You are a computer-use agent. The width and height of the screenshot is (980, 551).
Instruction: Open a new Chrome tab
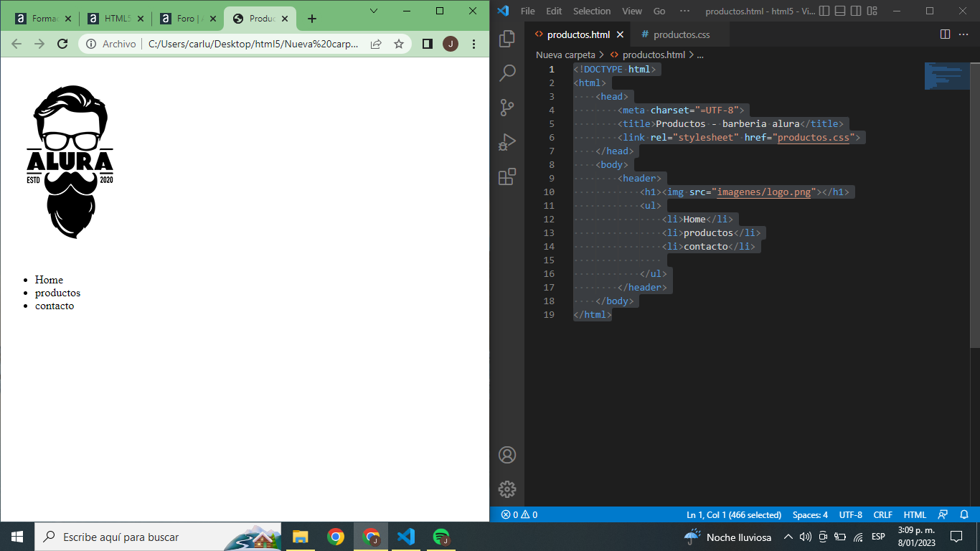312,19
